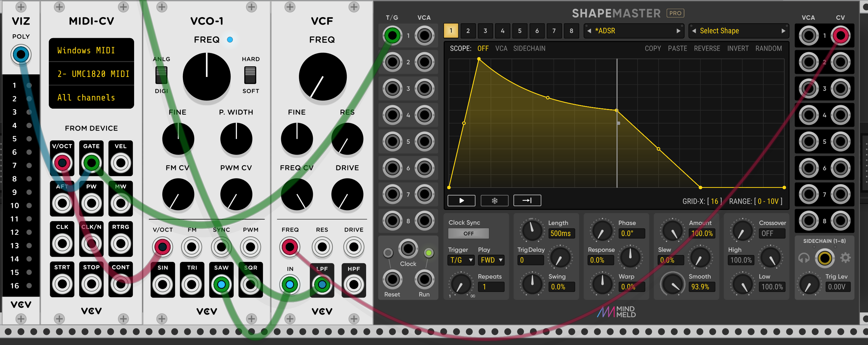Open the Trigger T/G dropdown

(460, 260)
